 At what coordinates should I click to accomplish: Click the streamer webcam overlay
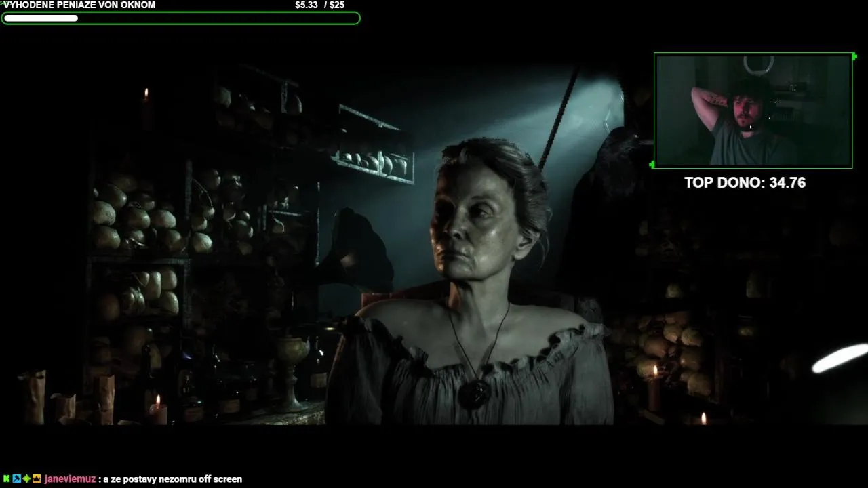(753, 110)
